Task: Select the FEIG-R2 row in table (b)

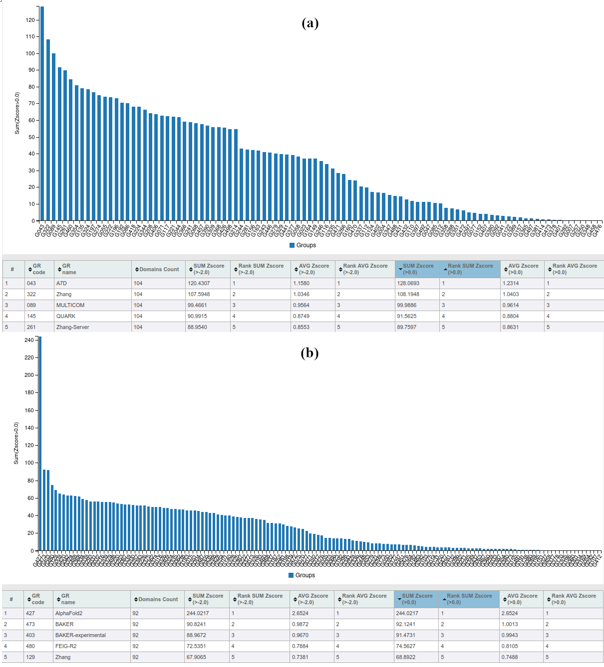Action: [x=66, y=646]
